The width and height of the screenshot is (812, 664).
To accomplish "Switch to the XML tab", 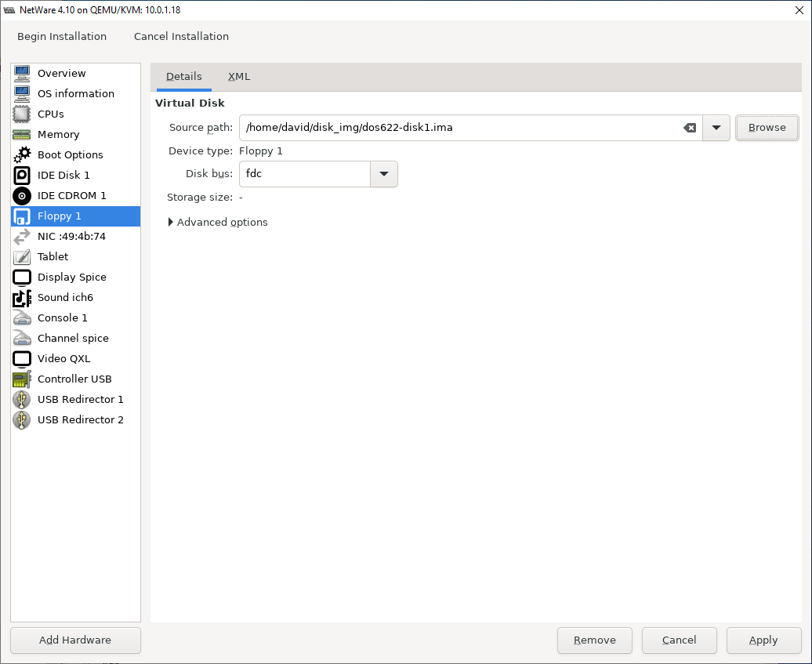I will 239,77.
